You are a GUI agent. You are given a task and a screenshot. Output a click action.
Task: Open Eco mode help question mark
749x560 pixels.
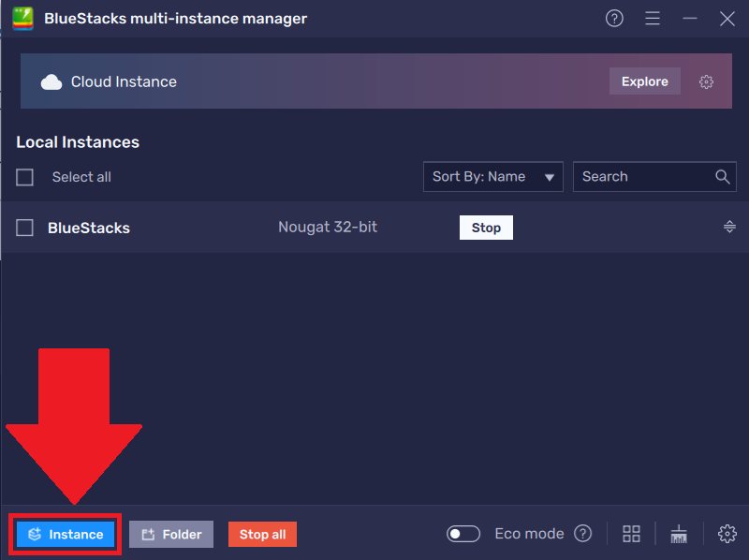pyautogui.click(x=582, y=533)
